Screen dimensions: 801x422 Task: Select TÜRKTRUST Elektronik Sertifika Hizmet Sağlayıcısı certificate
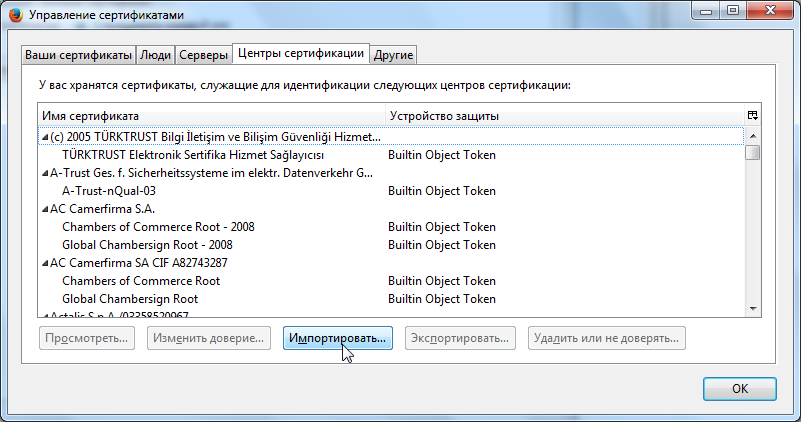tap(193, 155)
